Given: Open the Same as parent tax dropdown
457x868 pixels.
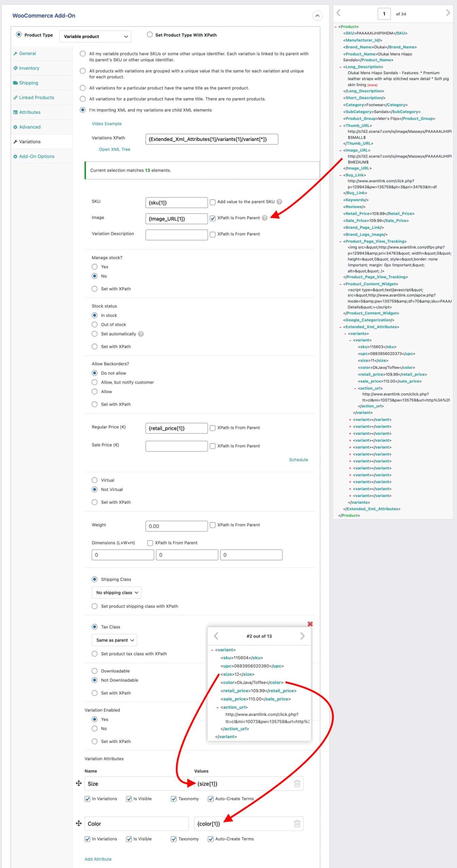Looking at the screenshot, I should (x=114, y=640).
